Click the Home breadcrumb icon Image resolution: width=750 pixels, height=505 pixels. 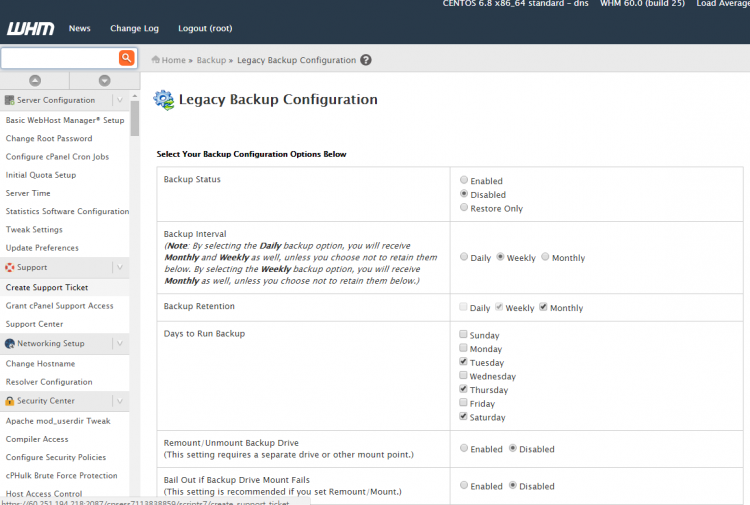[x=155, y=60]
